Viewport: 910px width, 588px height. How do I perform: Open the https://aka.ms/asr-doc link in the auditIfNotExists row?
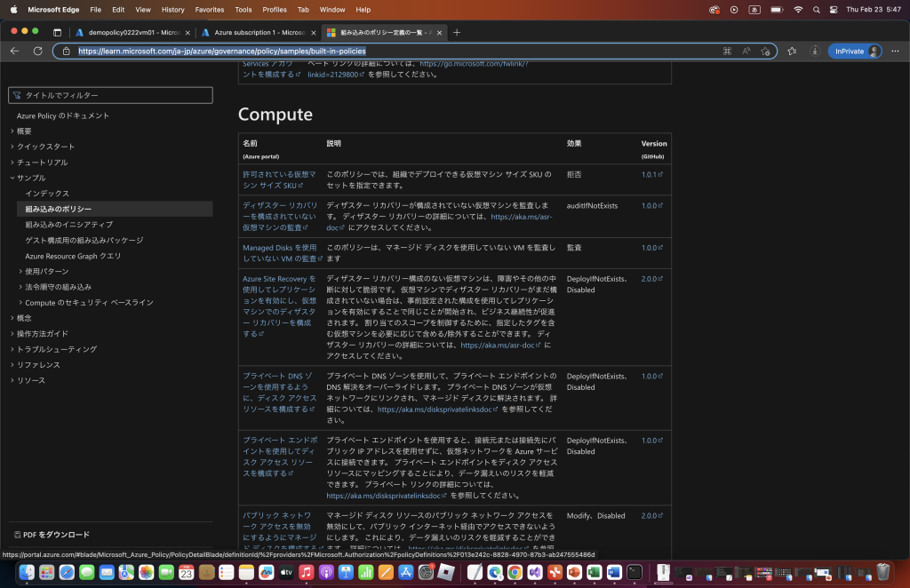tap(439, 222)
